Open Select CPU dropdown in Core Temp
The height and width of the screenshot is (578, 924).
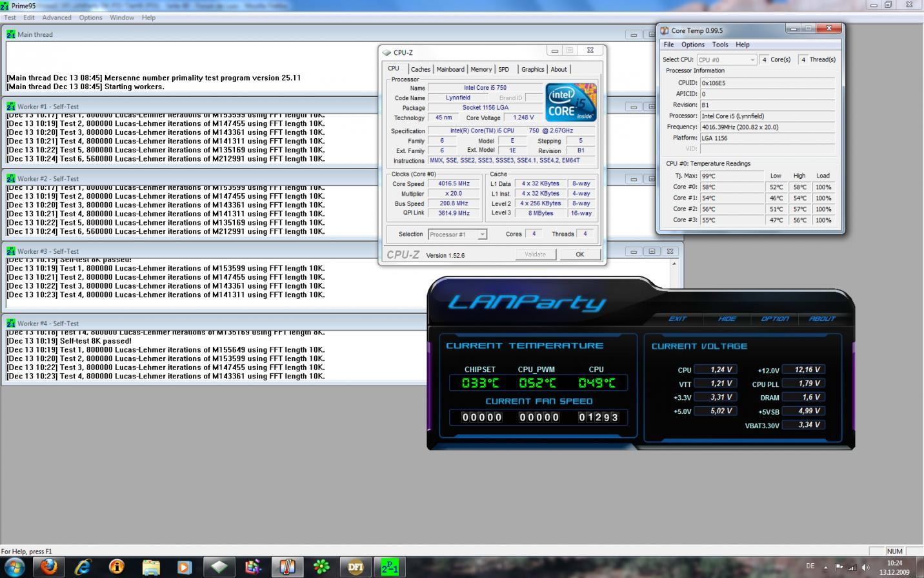pos(727,59)
